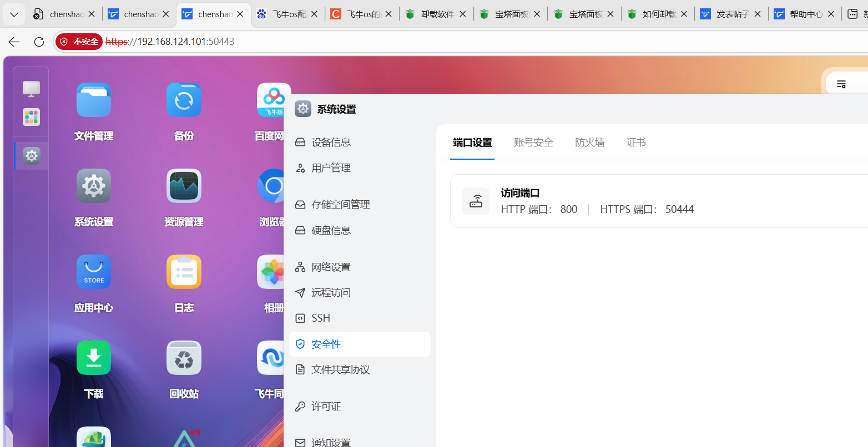Switch to the 证书 tab
The width and height of the screenshot is (868, 447).
point(636,143)
